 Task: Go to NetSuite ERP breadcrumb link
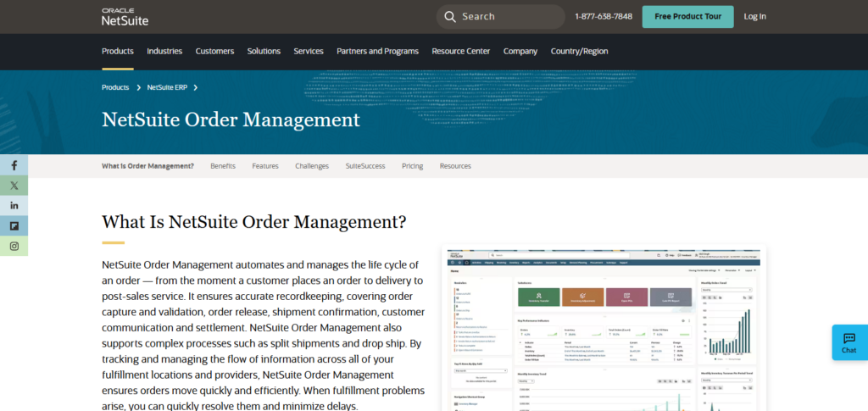[167, 87]
